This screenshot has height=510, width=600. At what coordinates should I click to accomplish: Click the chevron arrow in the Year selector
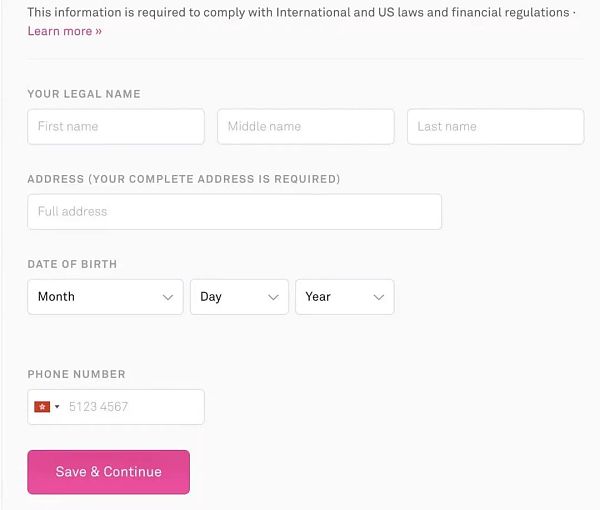click(379, 297)
